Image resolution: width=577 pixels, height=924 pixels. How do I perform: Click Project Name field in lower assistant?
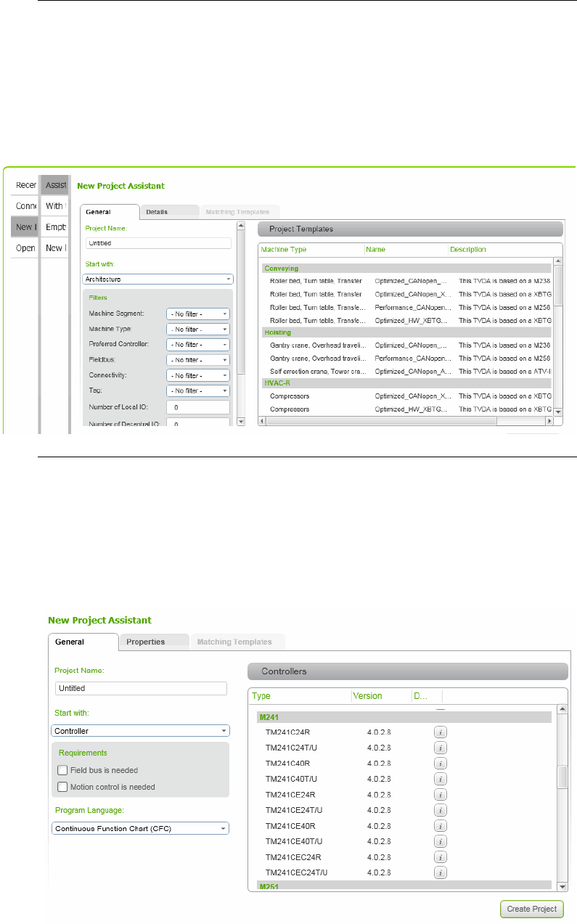point(142,688)
